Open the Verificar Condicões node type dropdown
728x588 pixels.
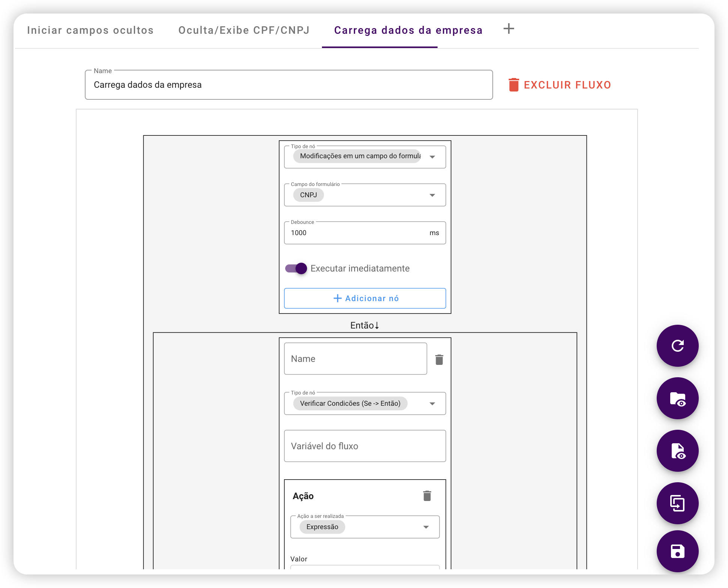tap(365, 403)
